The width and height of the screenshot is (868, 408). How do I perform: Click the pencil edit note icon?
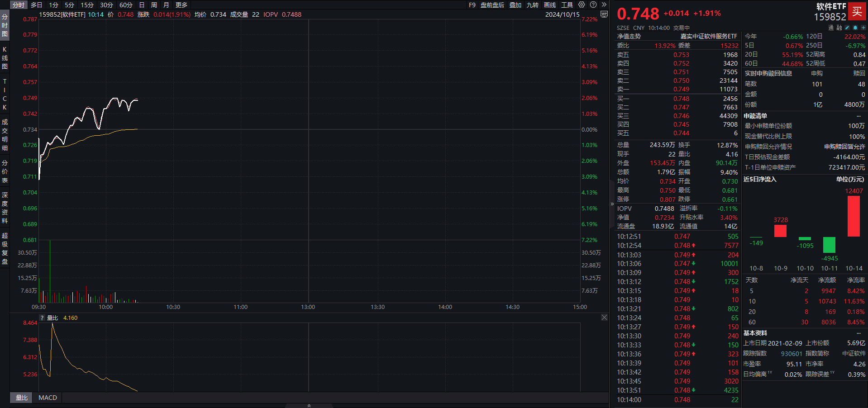point(847,28)
